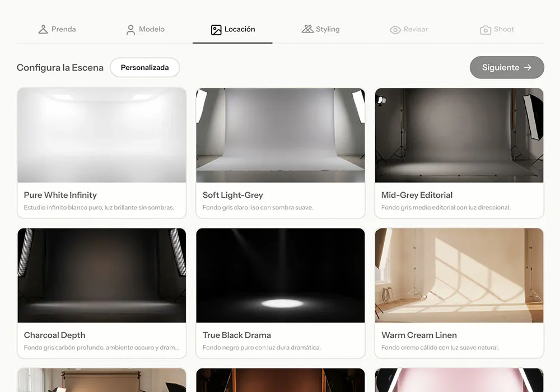This screenshot has height=392, width=560.
Task: Click description 'Fondo negro puro con luz dura dramática.'
Action: (262, 347)
